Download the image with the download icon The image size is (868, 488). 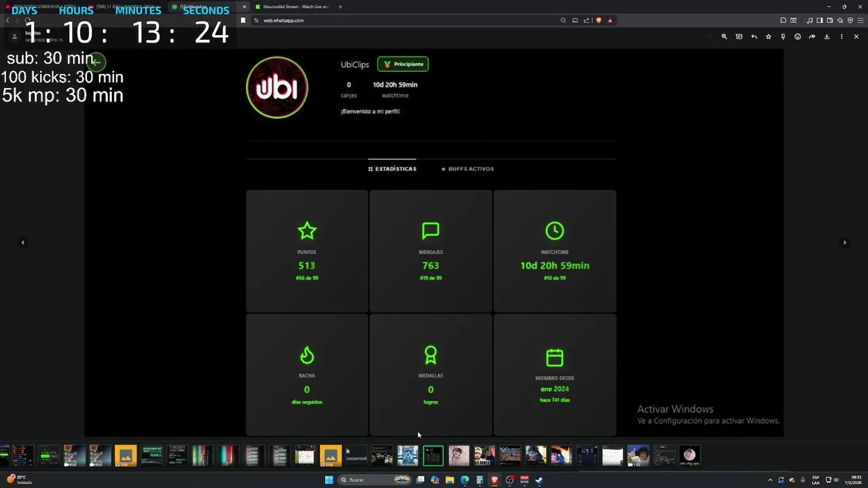click(x=827, y=37)
